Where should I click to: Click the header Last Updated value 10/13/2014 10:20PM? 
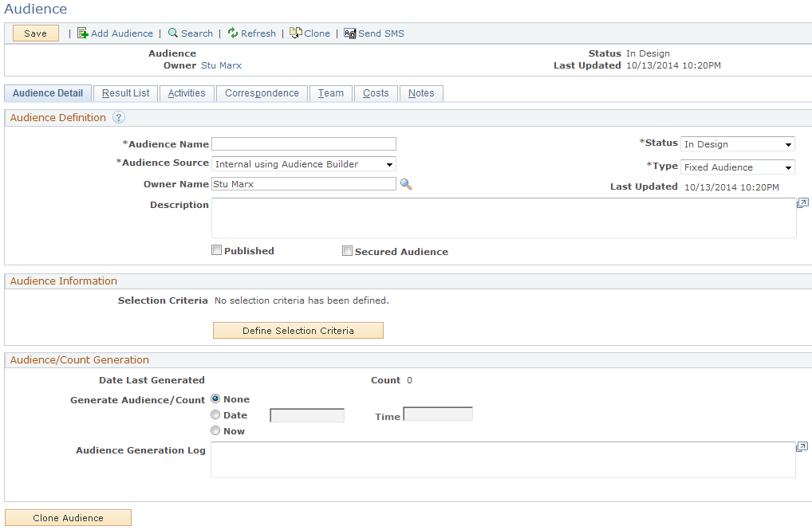pyautogui.click(x=673, y=65)
